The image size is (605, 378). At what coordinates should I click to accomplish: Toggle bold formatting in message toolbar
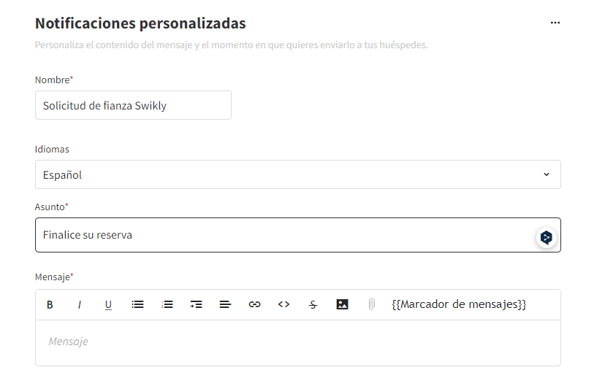[50, 305]
